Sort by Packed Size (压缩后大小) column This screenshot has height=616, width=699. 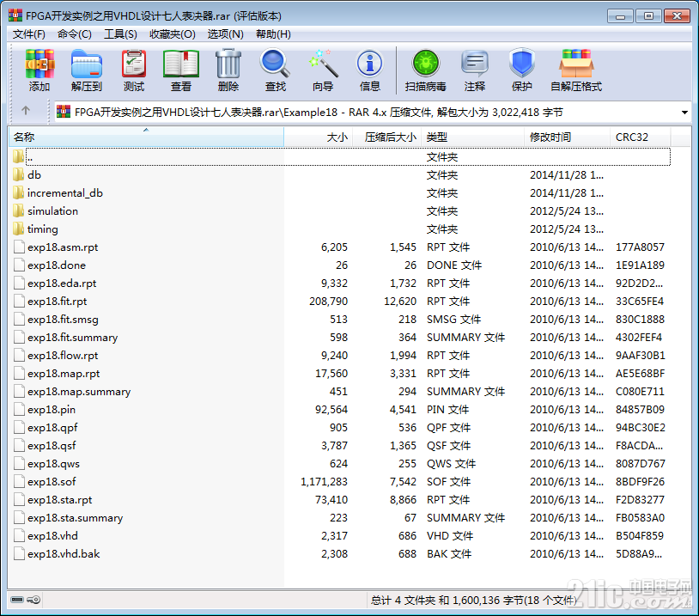(387, 137)
